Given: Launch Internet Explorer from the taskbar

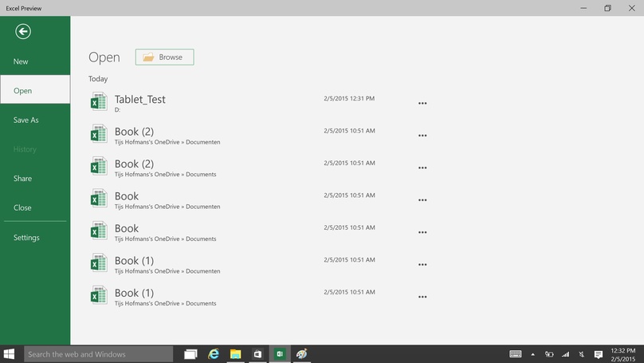Looking at the screenshot, I should pyautogui.click(x=214, y=354).
